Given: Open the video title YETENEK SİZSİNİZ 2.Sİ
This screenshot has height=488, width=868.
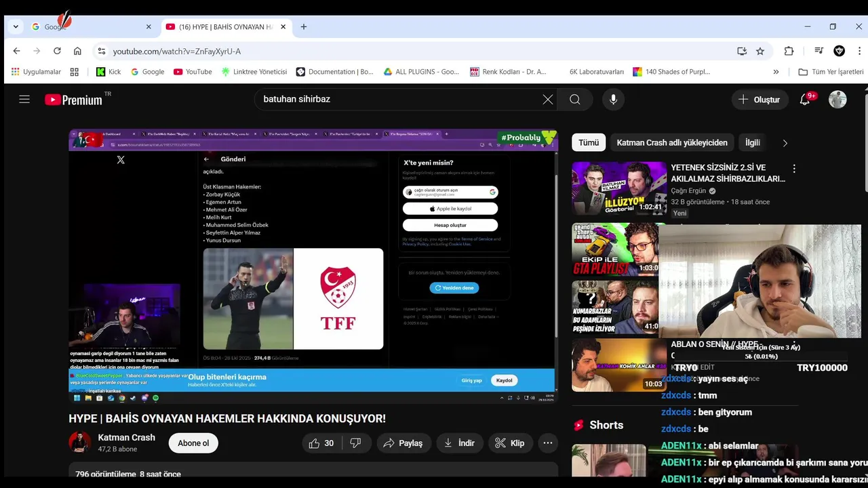Looking at the screenshot, I should [728, 174].
